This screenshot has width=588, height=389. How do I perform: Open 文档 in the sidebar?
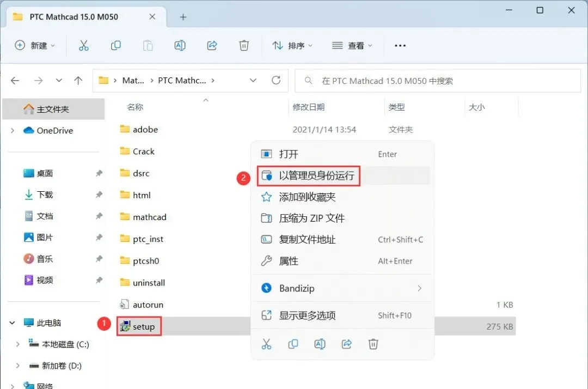[45, 216]
